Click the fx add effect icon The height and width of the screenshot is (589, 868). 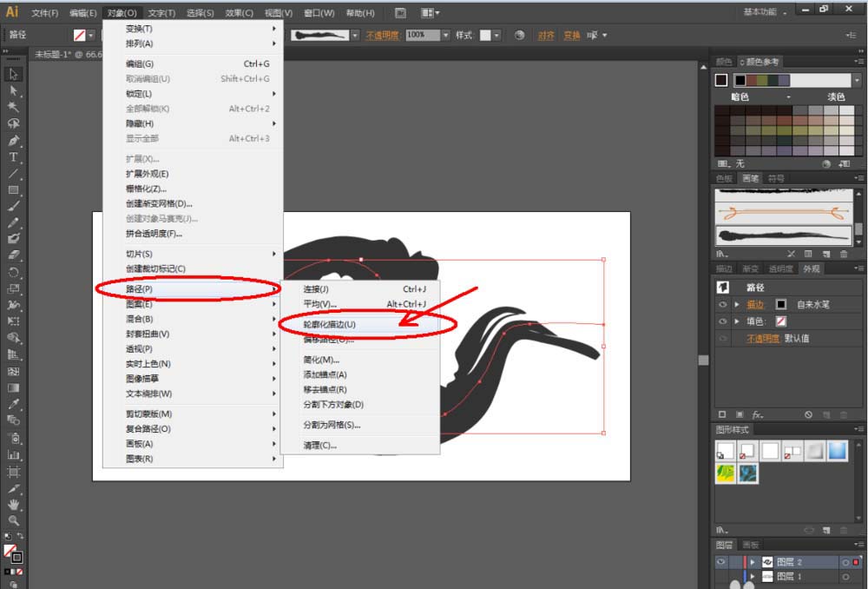(x=757, y=414)
